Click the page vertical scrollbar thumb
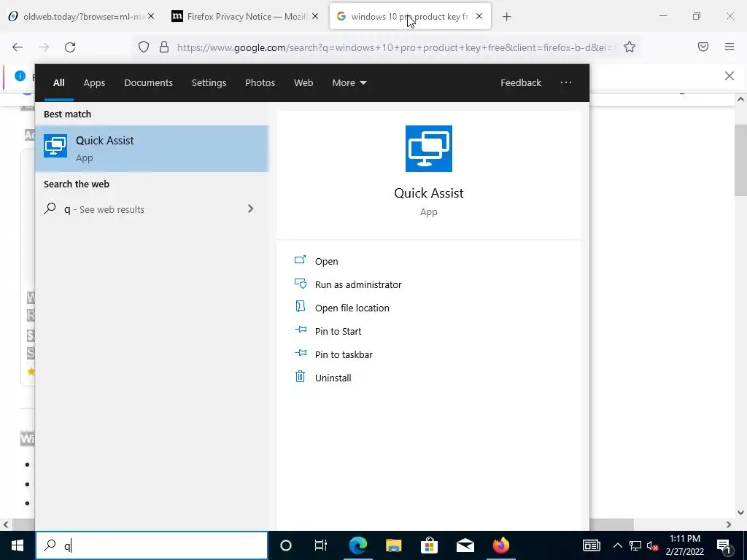This screenshot has width=747, height=560. pyautogui.click(x=740, y=160)
